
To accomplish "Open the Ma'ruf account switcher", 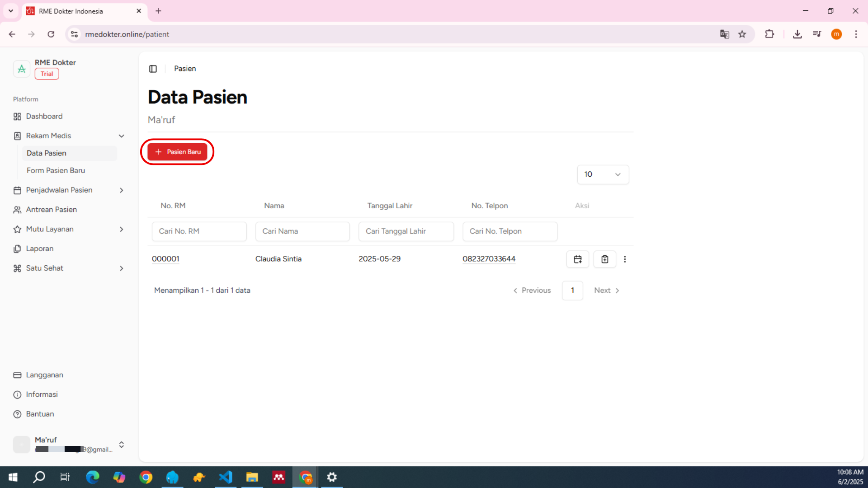I will click(x=121, y=445).
